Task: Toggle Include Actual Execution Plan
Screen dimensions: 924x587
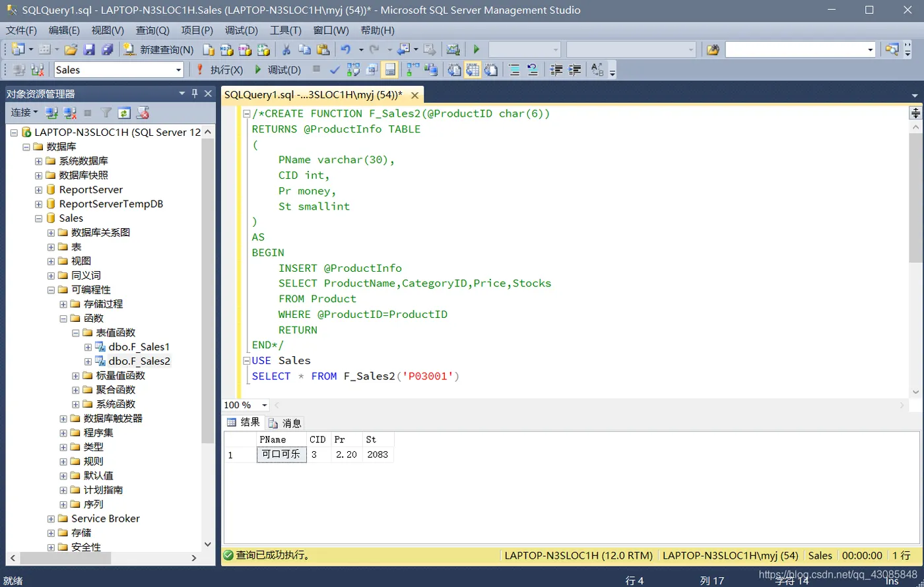Action: coord(412,70)
